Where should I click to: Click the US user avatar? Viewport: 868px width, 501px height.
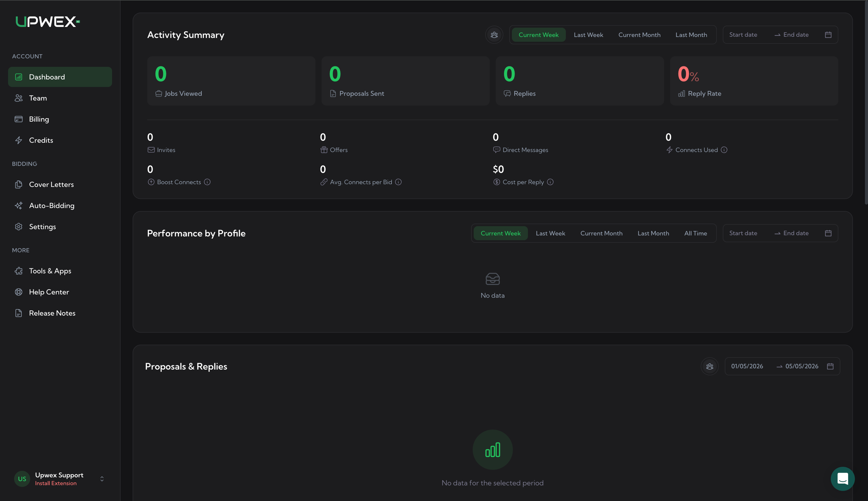[x=22, y=479]
